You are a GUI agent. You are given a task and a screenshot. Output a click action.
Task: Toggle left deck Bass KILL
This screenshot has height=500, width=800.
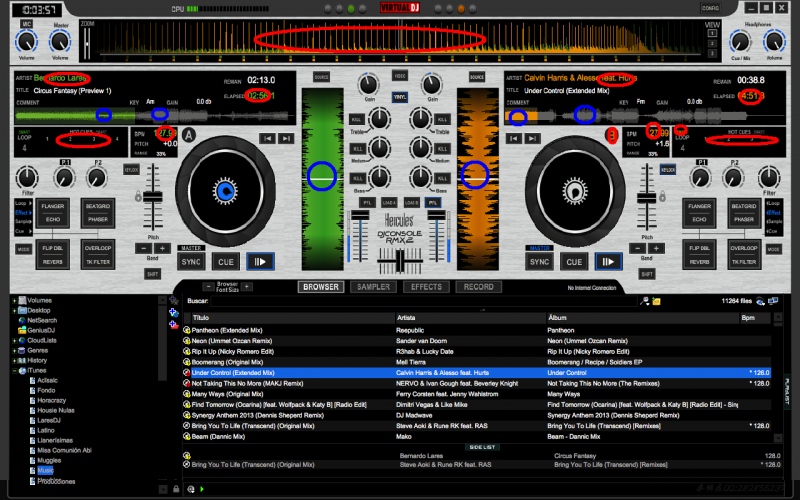[357, 179]
